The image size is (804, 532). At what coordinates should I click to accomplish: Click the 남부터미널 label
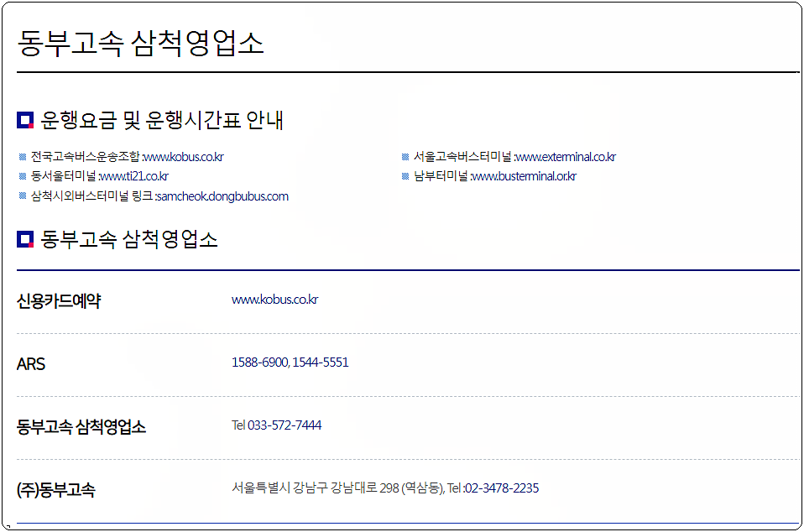tap(441, 176)
